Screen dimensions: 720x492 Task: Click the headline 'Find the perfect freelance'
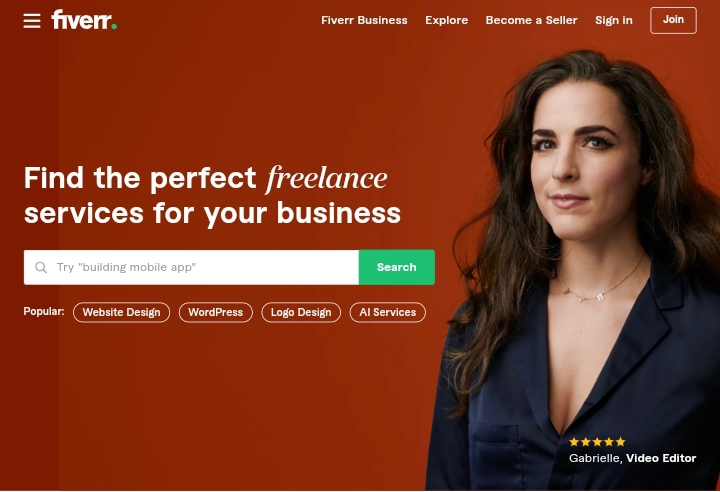(x=206, y=178)
